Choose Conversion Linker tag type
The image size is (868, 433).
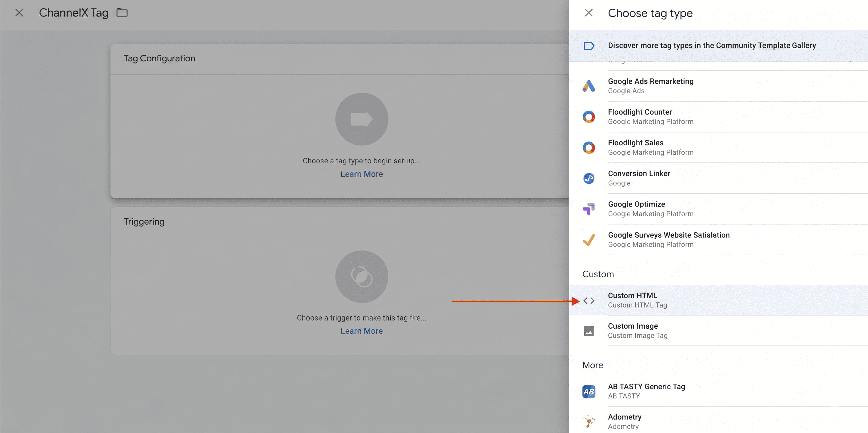pos(718,178)
